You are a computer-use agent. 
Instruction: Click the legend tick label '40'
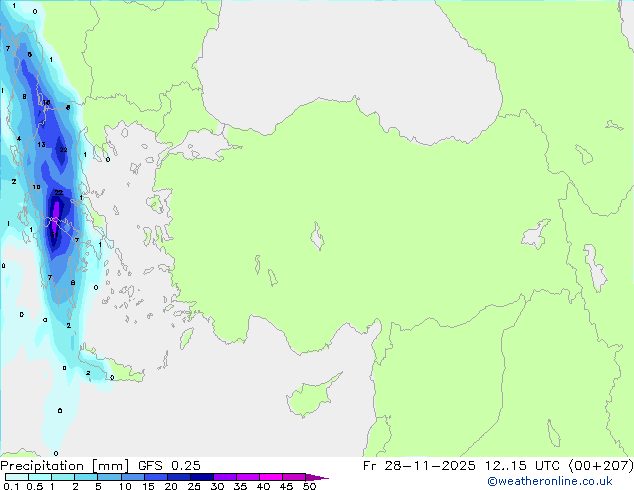(x=263, y=486)
